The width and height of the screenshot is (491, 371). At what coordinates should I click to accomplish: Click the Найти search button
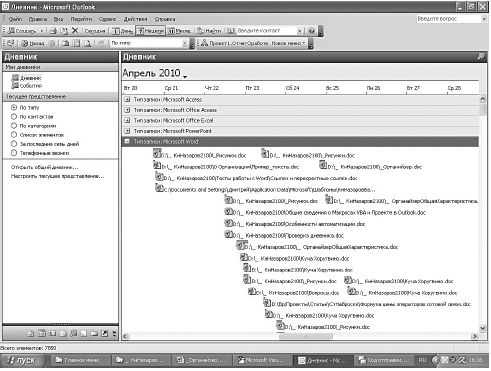click(209, 31)
